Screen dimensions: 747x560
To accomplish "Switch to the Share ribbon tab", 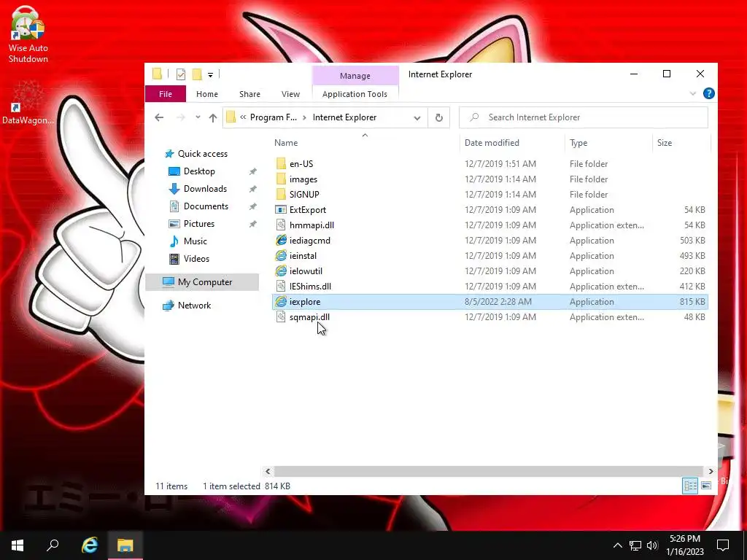I will 249,94.
